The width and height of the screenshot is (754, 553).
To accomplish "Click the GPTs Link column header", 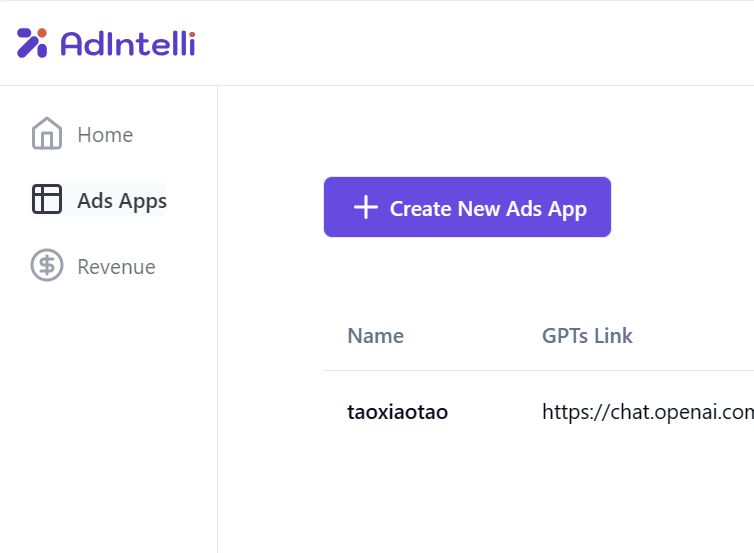I will pos(587,336).
